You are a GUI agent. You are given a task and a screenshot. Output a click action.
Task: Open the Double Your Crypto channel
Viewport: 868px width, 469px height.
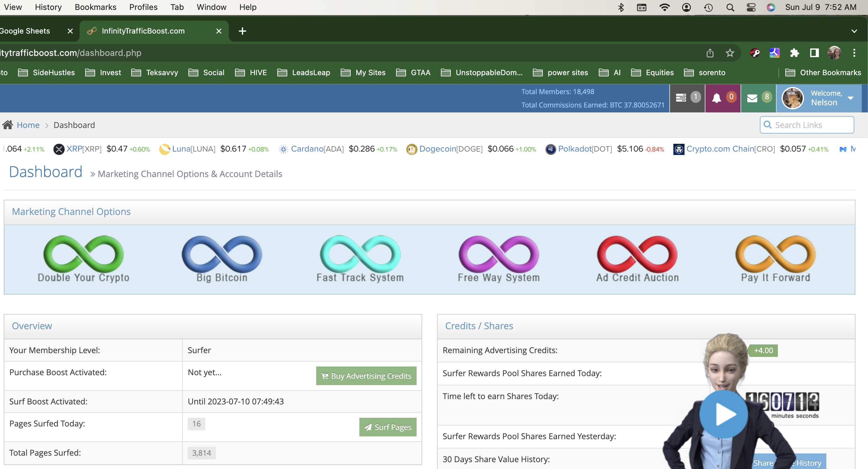[x=84, y=259]
